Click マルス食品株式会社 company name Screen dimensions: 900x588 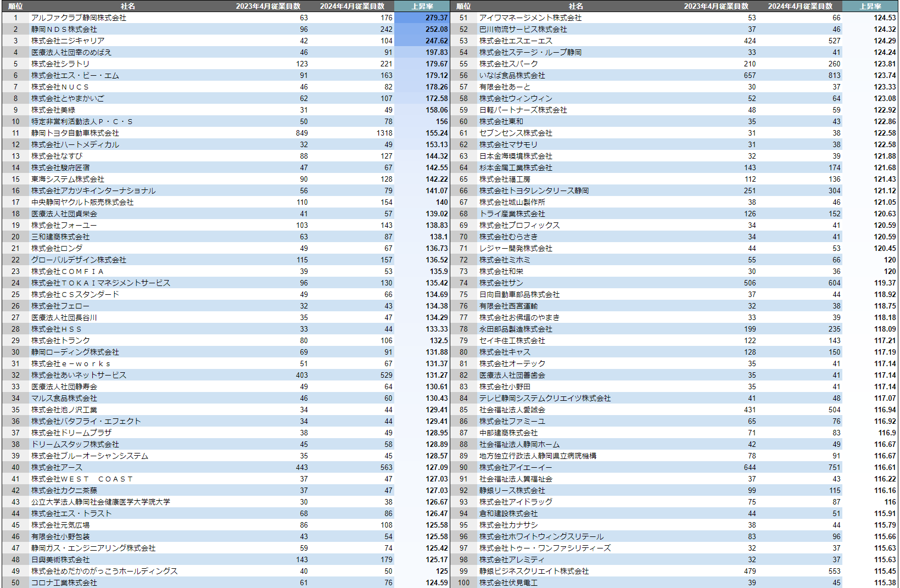pyautogui.click(x=64, y=398)
